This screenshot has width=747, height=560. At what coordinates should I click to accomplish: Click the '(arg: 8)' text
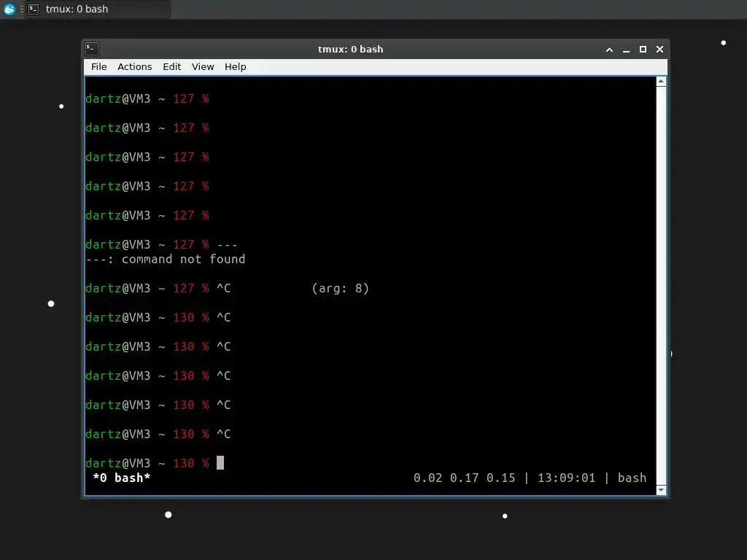click(x=340, y=288)
